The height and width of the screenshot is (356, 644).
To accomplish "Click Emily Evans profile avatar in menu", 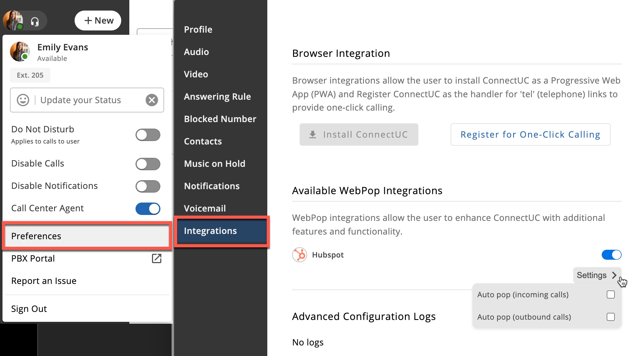I will (20, 51).
